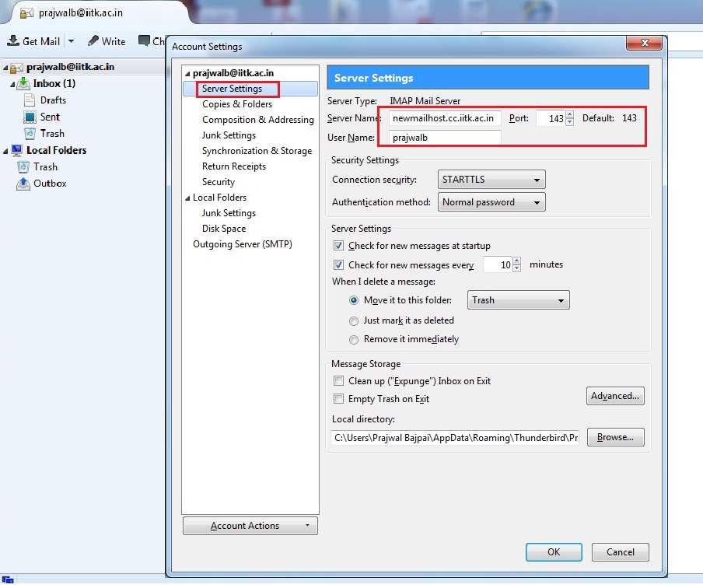Click the Sent folder icon
703x588 pixels.
pos(30,117)
